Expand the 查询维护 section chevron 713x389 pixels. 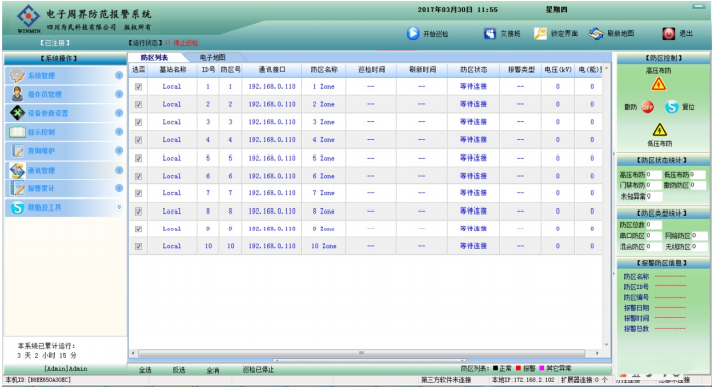click(119, 151)
